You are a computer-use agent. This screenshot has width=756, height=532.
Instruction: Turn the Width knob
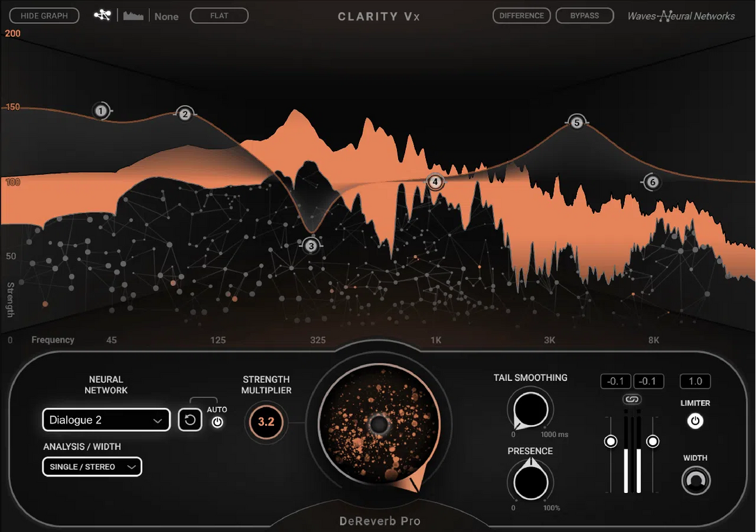(x=695, y=480)
